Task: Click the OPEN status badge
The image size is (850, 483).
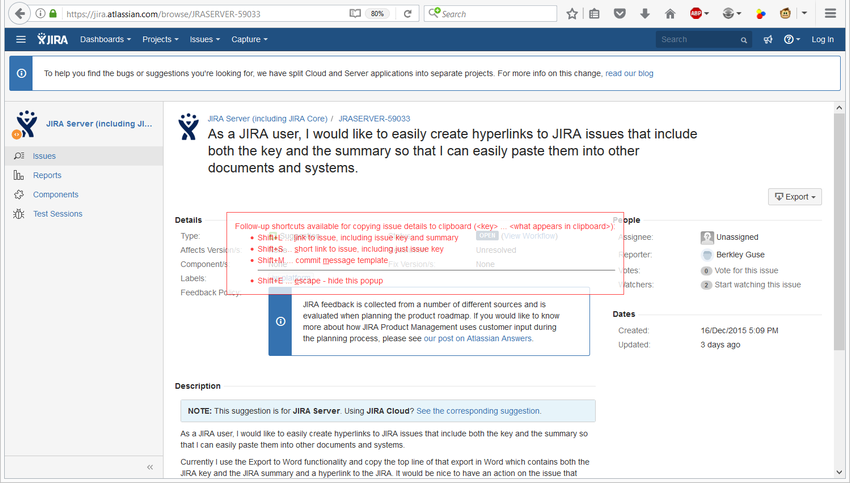Action: point(487,236)
